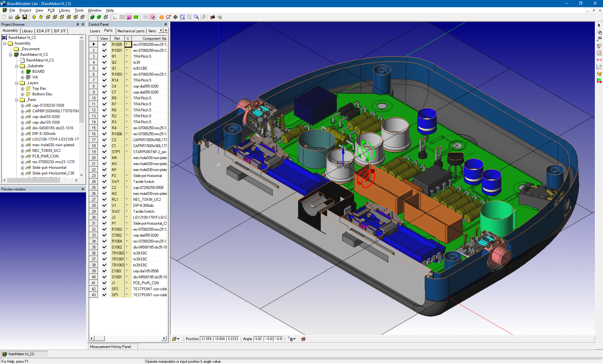The image size is (603, 364).
Task: Expand the VIA tree item
Action: pos(23,77)
